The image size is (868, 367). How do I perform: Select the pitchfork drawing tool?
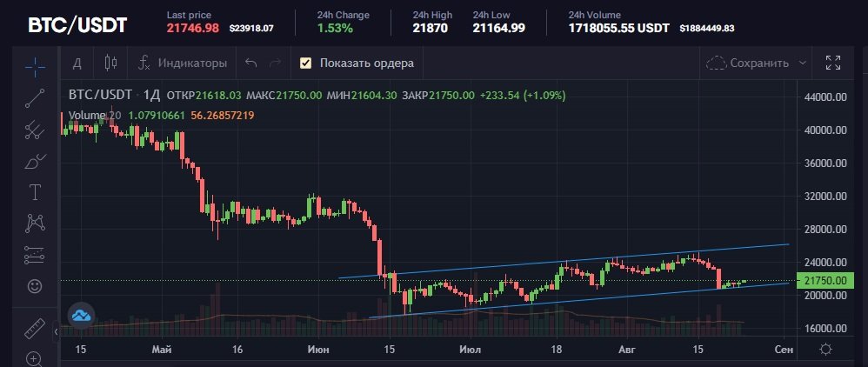35,130
